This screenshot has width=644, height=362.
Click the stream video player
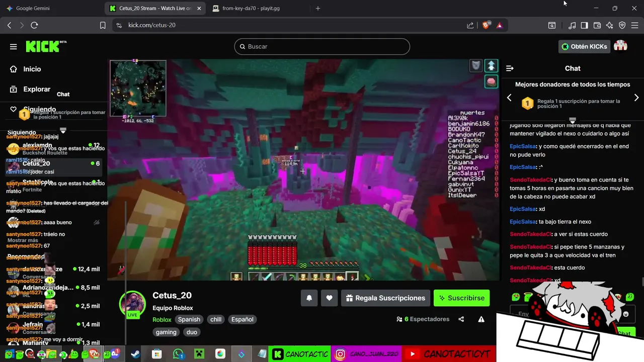[x=303, y=170]
